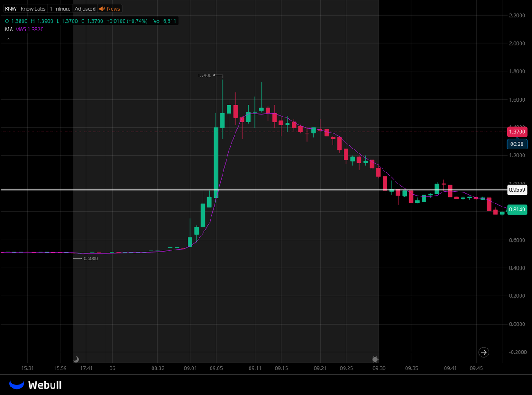Click the L 1.3700 low value

pyautogui.click(x=67, y=21)
